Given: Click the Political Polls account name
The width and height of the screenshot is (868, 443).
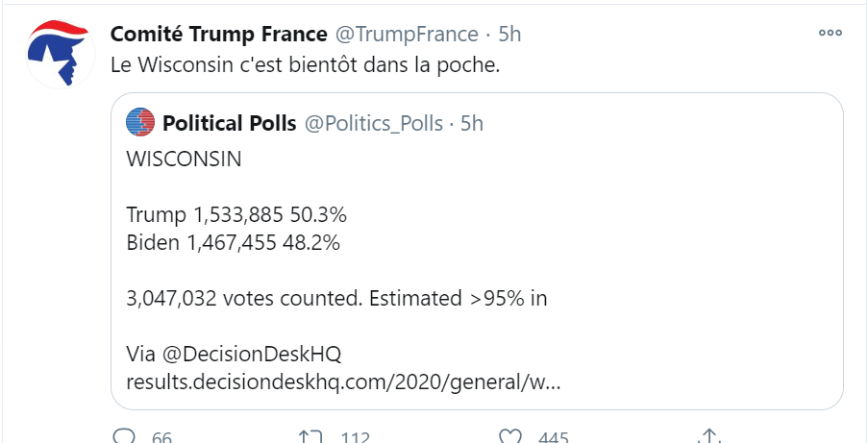Looking at the screenshot, I should tap(230, 123).
